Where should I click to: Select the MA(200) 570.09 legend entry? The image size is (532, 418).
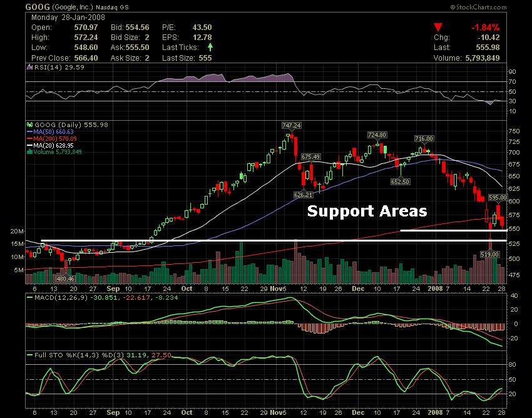coord(51,138)
